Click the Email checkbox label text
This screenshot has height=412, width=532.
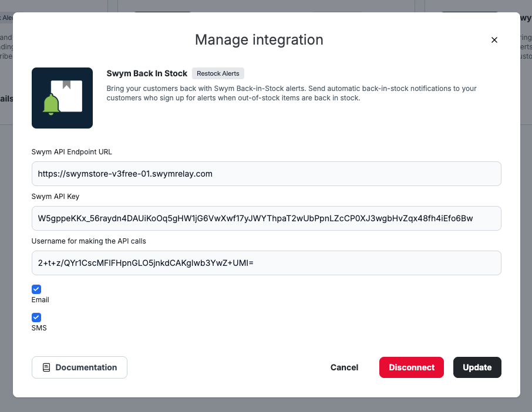coord(40,300)
